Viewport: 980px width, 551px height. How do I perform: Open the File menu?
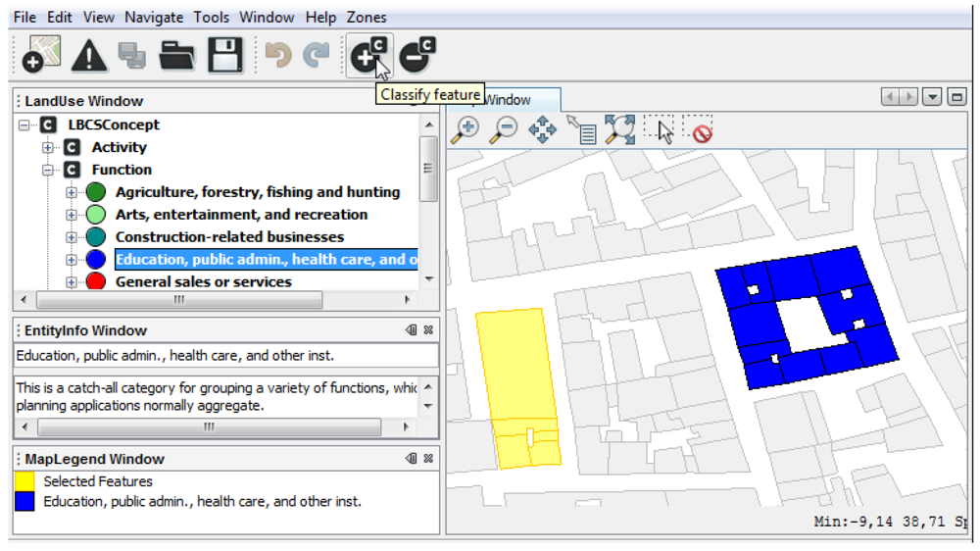25,17
